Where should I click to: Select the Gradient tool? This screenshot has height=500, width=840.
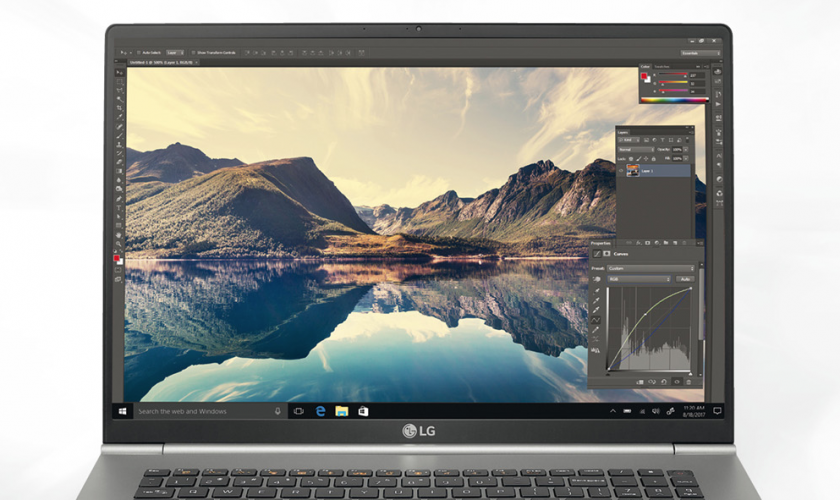119,171
